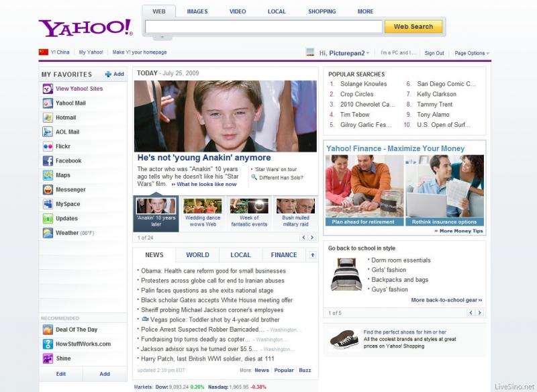
Task: Click inside the web search text box
Action: (263, 27)
